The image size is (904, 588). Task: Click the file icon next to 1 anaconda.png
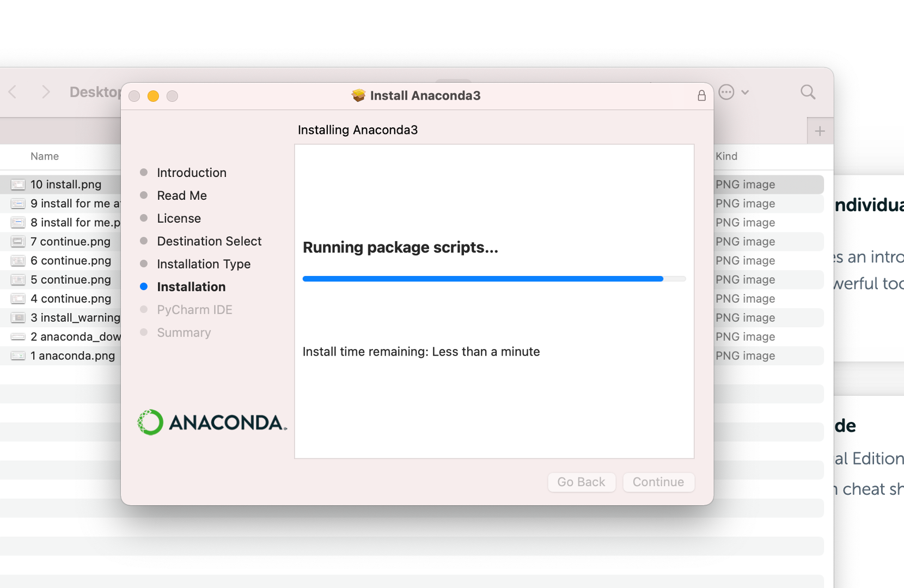18,356
